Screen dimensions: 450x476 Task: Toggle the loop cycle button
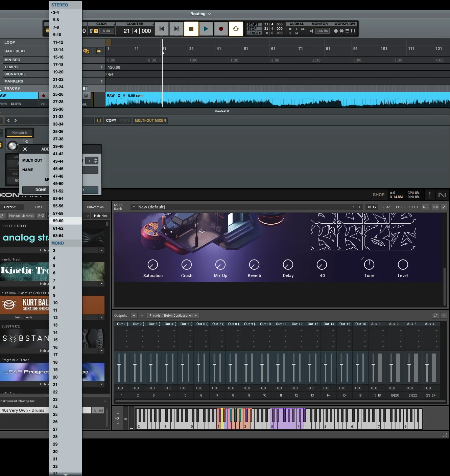click(236, 29)
